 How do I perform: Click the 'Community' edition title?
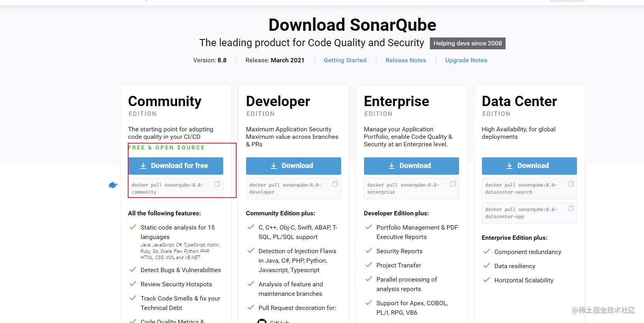tap(165, 101)
